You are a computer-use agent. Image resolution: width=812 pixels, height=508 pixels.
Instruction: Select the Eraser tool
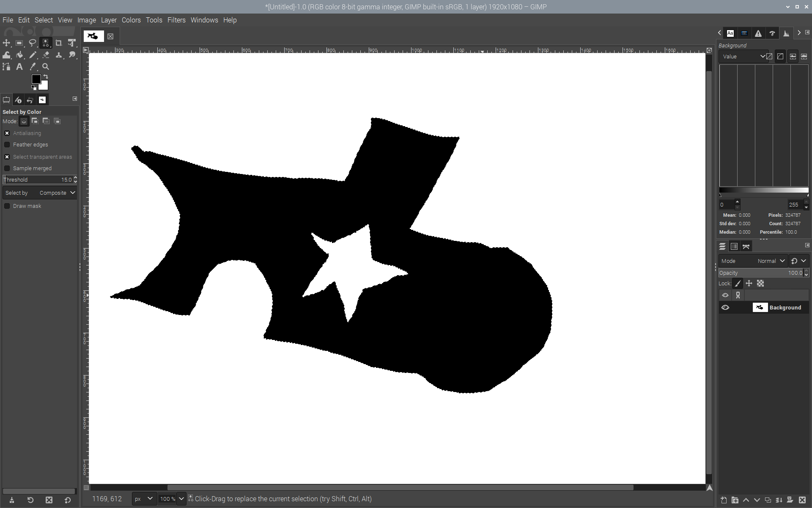point(46,55)
